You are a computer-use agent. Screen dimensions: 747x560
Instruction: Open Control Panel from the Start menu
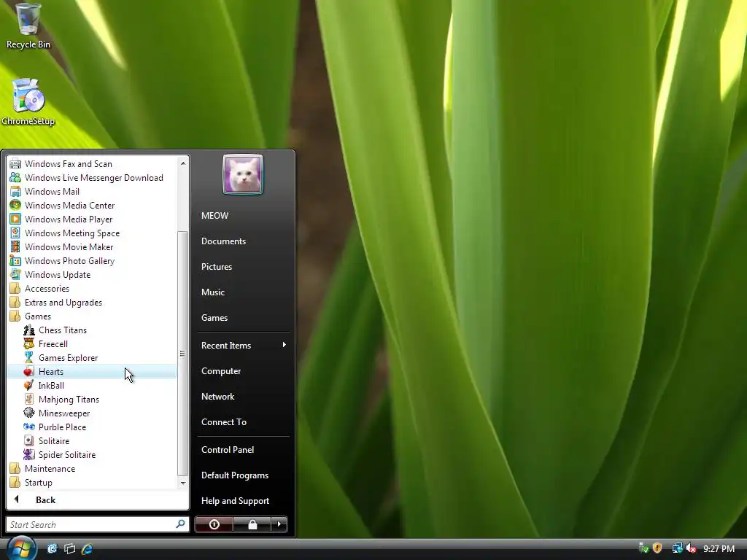(x=228, y=449)
